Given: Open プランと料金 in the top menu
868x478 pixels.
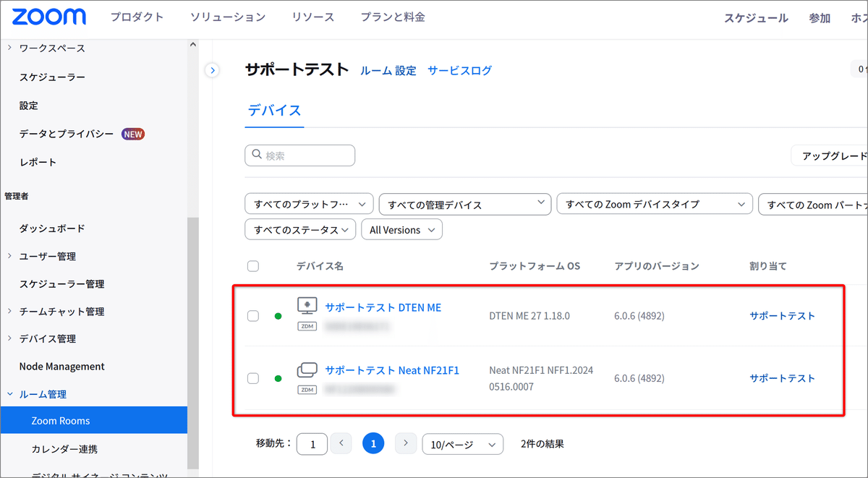Looking at the screenshot, I should 393,17.
